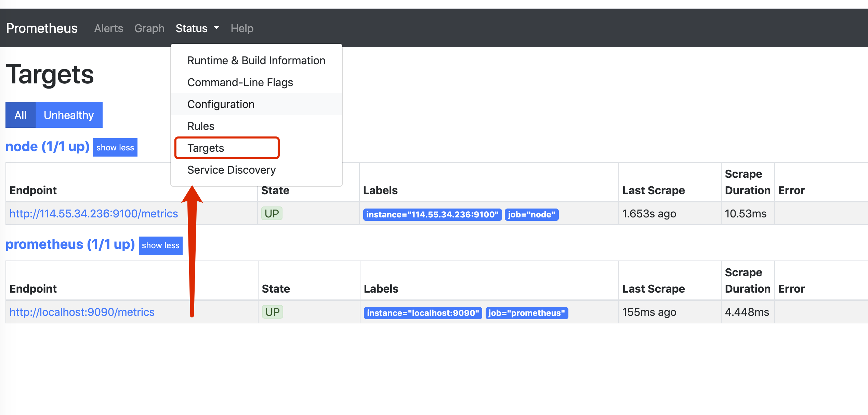Choose Command-Line Flags from menu

pos(240,82)
